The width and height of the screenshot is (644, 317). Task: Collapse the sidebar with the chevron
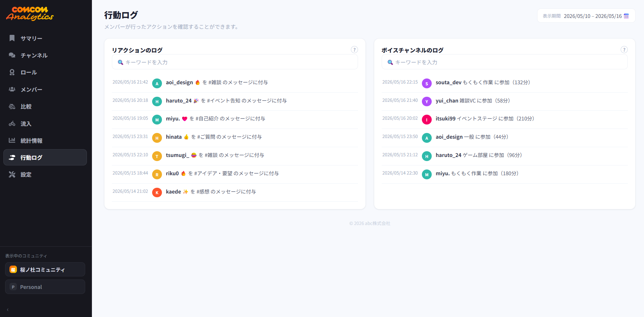[x=8, y=310]
